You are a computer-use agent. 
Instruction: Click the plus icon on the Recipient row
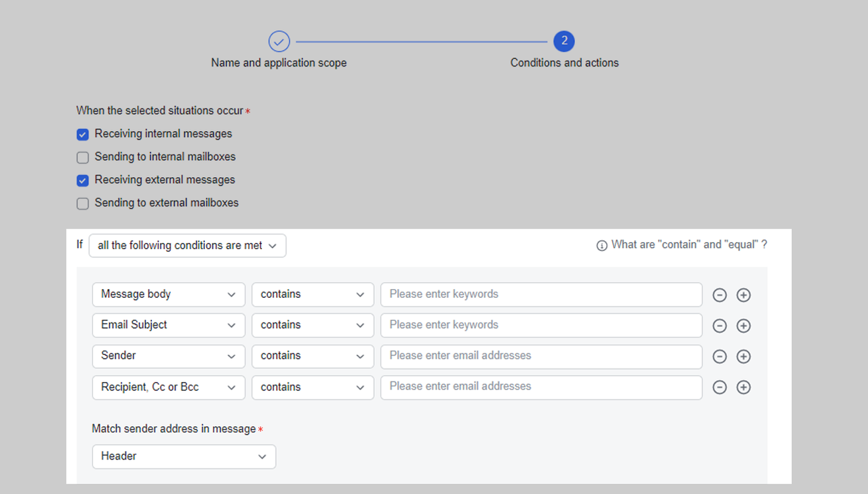[743, 387]
